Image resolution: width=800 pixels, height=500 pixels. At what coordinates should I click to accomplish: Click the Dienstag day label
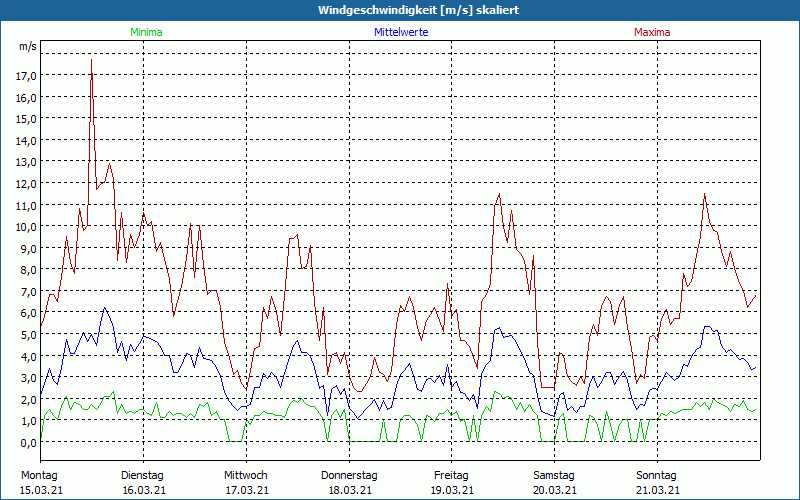tap(142, 476)
